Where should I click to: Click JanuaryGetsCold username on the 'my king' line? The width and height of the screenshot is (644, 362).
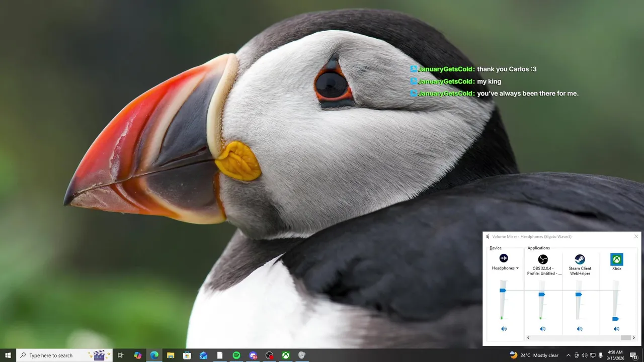(x=446, y=81)
